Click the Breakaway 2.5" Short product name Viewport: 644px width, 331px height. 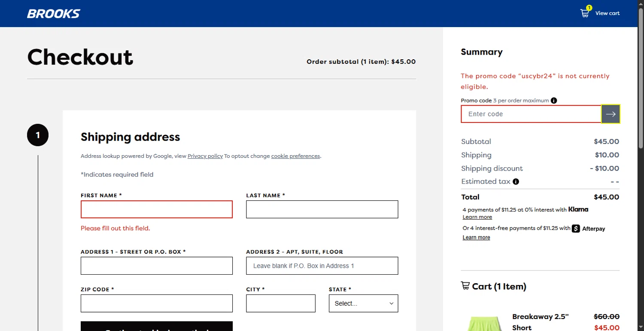click(x=541, y=322)
